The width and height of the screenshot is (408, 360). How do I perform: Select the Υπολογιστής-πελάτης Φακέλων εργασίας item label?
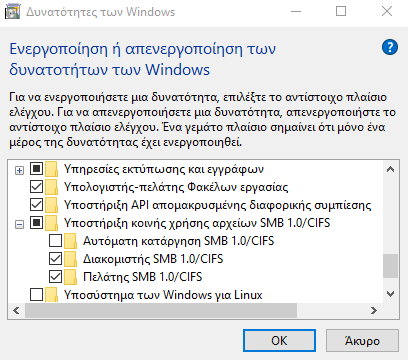176,187
